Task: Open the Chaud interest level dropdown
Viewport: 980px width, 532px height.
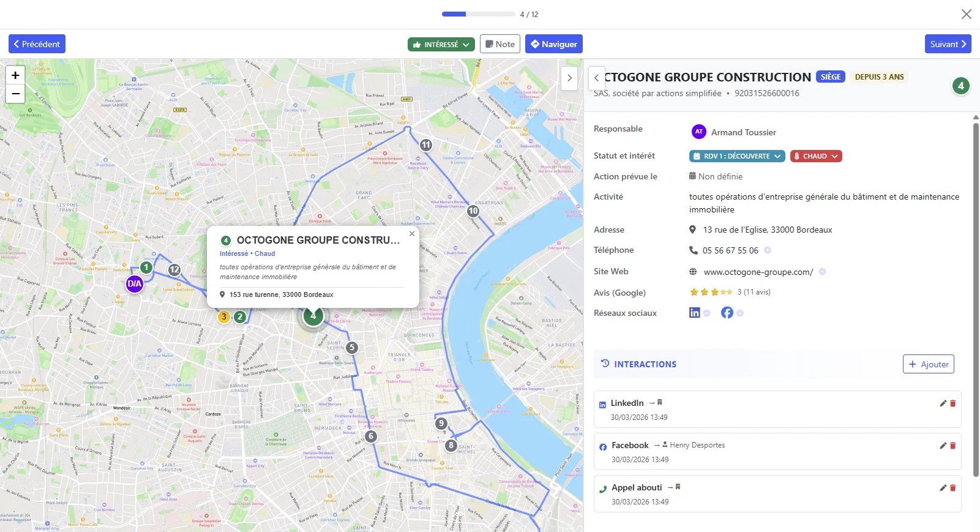Action: pyautogui.click(x=815, y=156)
